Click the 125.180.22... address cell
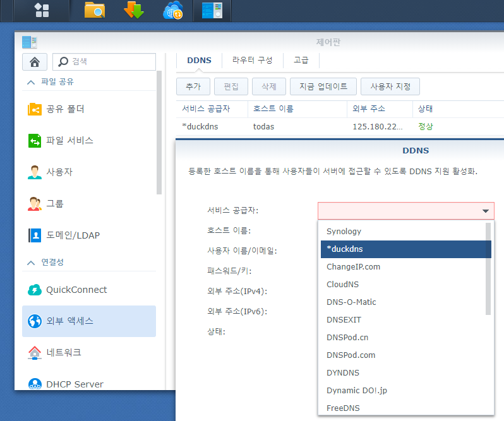504x421 pixels. point(377,126)
